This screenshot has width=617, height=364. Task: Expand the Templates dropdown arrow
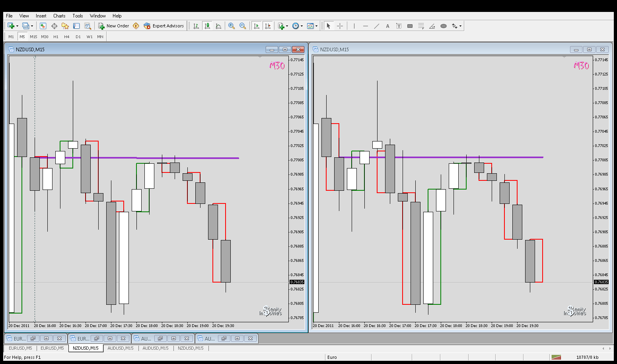coord(317,26)
